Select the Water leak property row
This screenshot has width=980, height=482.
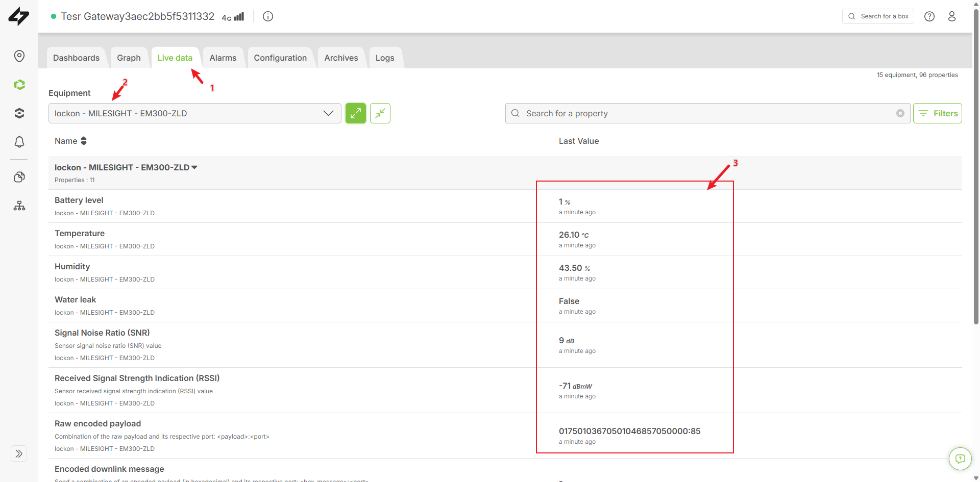[505, 306]
